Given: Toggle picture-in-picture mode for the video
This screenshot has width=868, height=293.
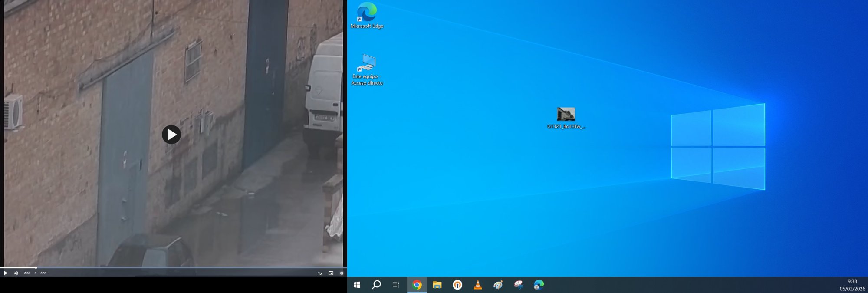Looking at the screenshot, I should tap(331, 273).
